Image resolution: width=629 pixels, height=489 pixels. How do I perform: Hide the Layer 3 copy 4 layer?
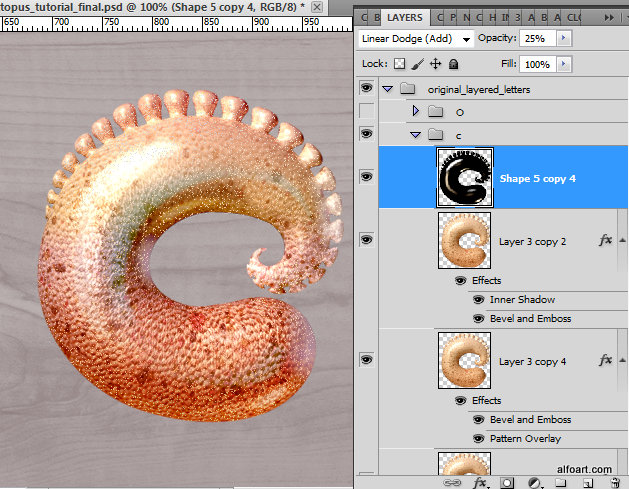click(366, 359)
